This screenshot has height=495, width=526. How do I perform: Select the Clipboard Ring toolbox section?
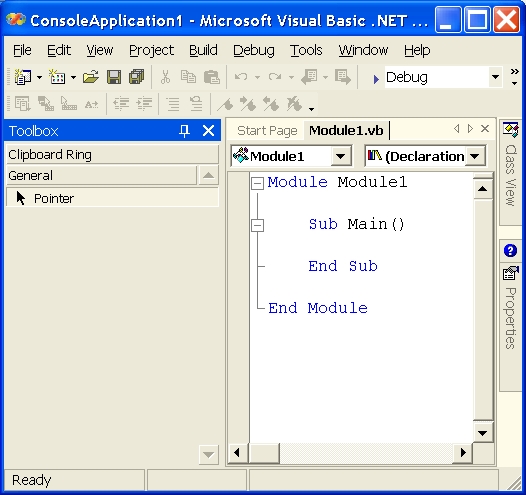(x=112, y=155)
